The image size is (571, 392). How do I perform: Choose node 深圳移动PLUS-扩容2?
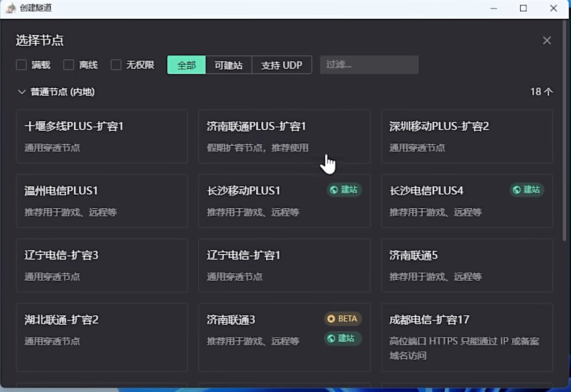(x=467, y=136)
